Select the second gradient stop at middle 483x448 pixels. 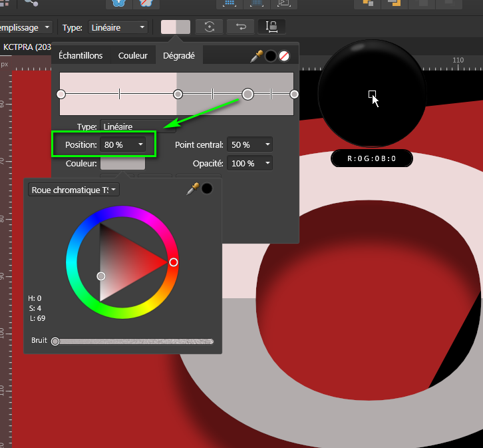(x=178, y=95)
